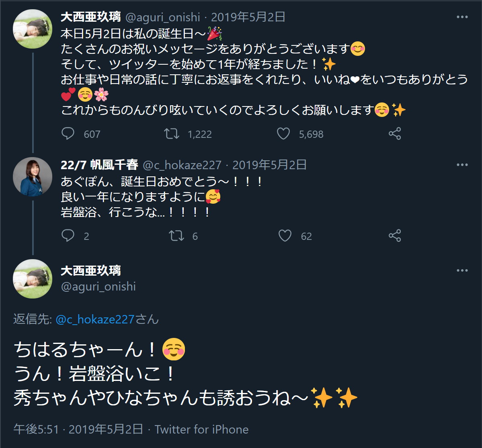Like the tweet with 5,698 likes
The height and width of the screenshot is (448, 482).
point(283,134)
